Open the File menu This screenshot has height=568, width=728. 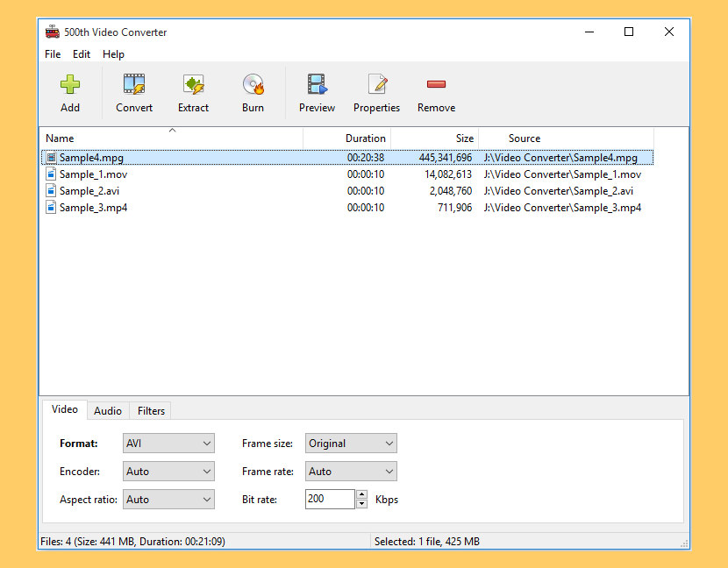tap(52, 53)
